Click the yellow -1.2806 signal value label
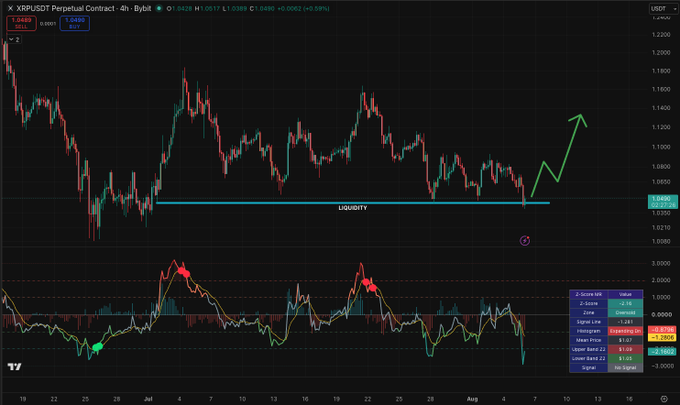Viewport: 680px width, 405px height. (661, 337)
